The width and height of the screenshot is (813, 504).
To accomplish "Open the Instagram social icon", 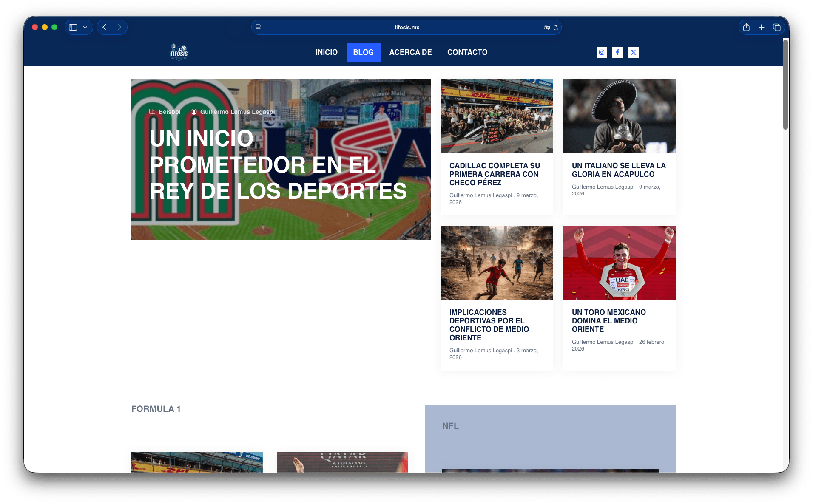I will pyautogui.click(x=602, y=52).
